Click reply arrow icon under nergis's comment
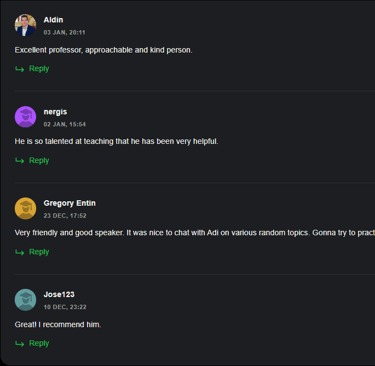 (x=20, y=161)
